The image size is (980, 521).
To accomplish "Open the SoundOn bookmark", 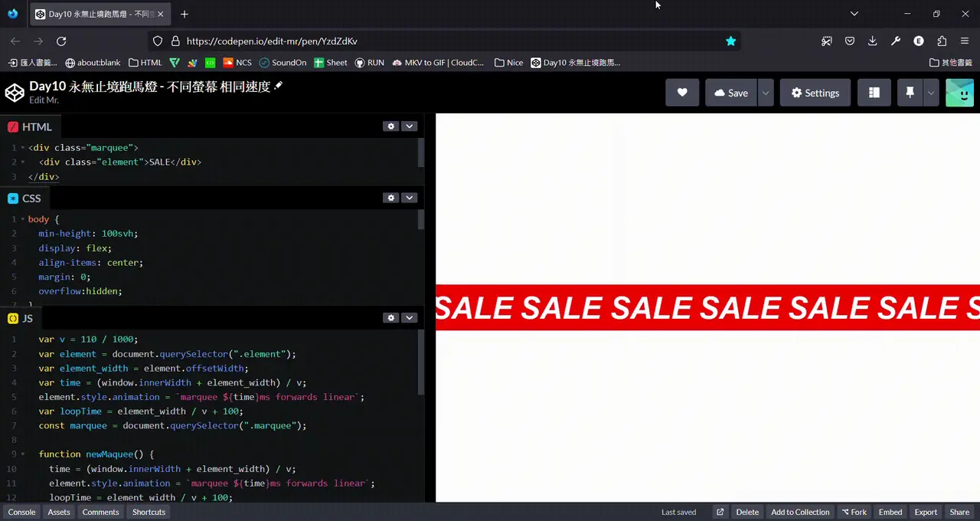I will pyautogui.click(x=283, y=63).
